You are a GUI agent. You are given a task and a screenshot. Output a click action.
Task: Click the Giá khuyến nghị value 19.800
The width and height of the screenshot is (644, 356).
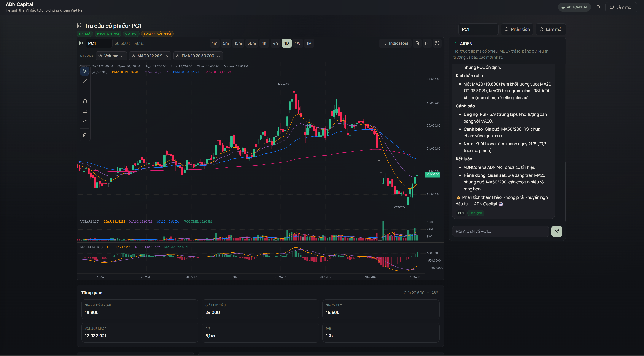point(91,312)
